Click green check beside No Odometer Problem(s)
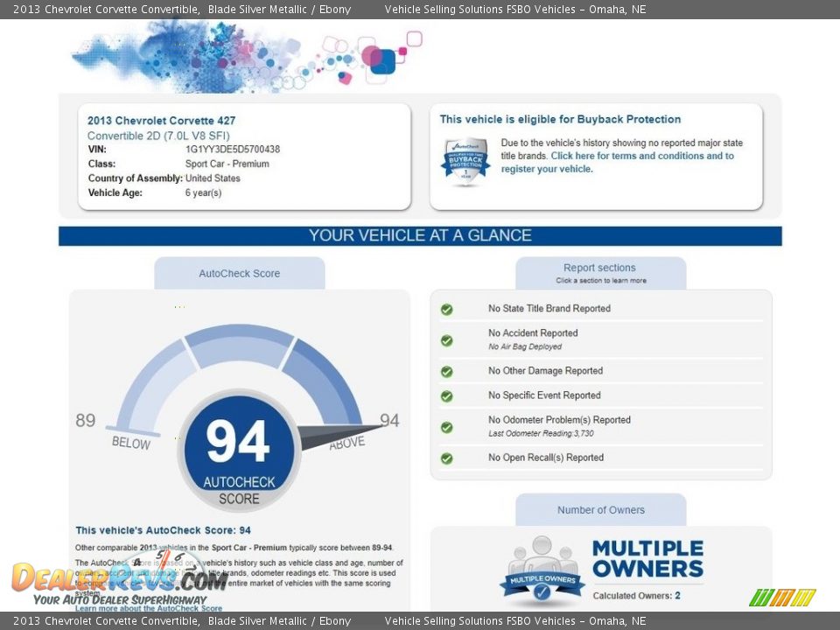Viewport: 840px width, 630px height. click(x=447, y=428)
